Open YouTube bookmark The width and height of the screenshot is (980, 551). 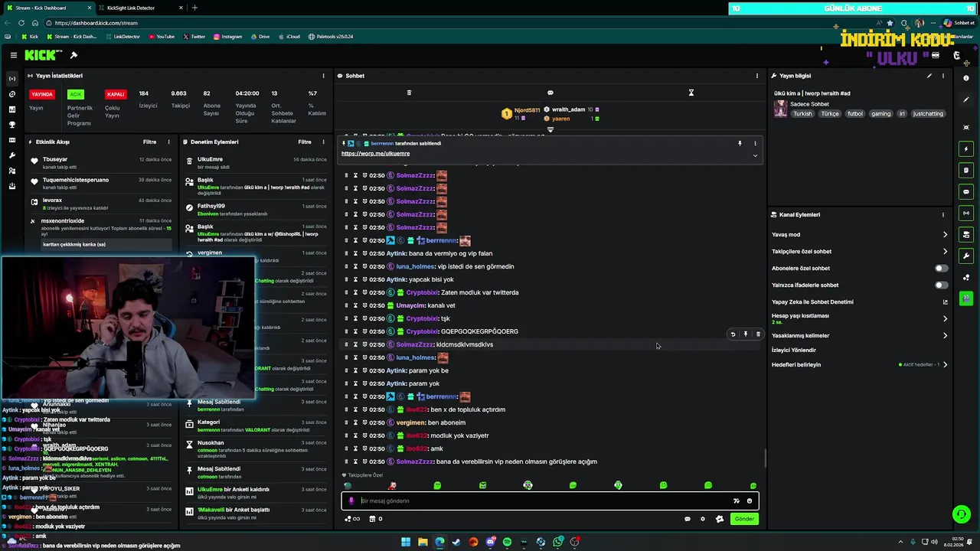[x=162, y=37]
